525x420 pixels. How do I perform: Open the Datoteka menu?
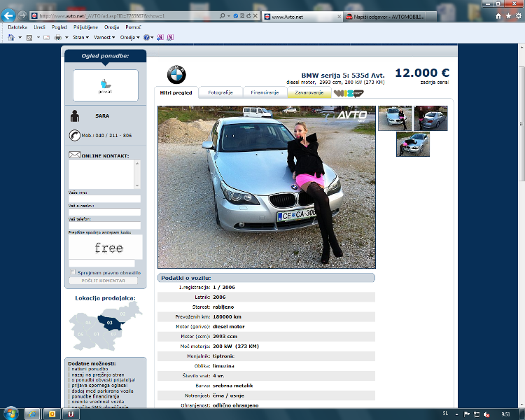[17, 27]
